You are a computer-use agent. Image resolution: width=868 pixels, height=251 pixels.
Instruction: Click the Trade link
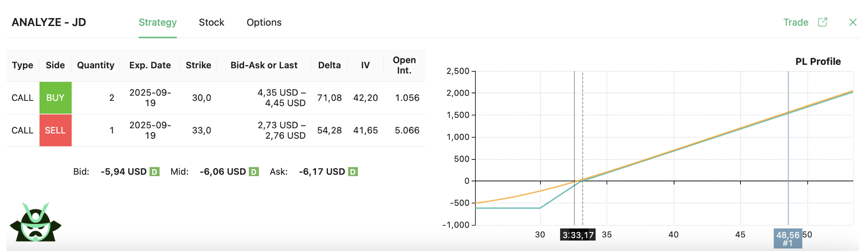(796, 22)
